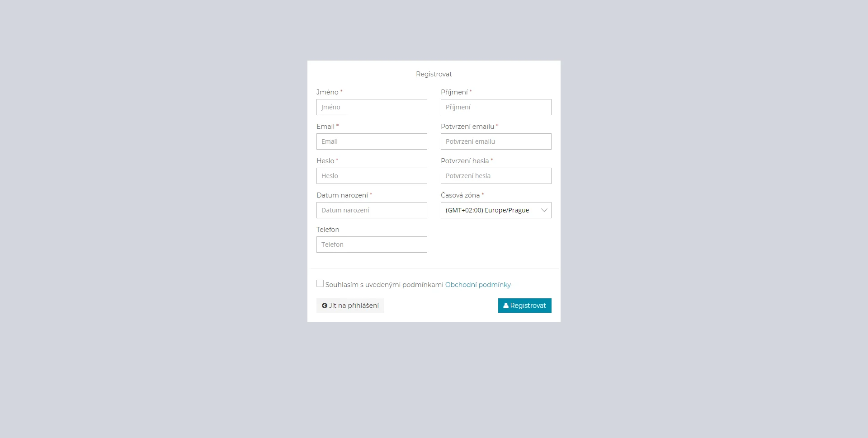Focus the Jméno input field

coord(372,107)
